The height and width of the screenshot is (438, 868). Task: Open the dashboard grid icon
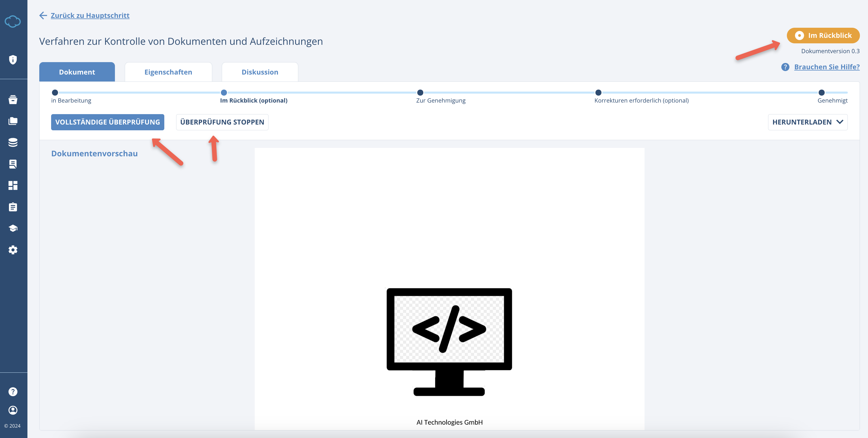tap(13, 185)
